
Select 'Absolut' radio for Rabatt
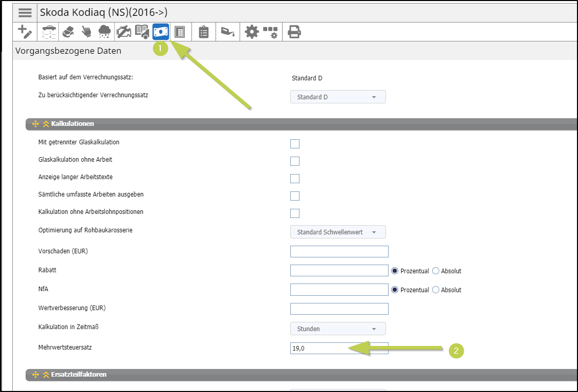[x=436, y=271]
